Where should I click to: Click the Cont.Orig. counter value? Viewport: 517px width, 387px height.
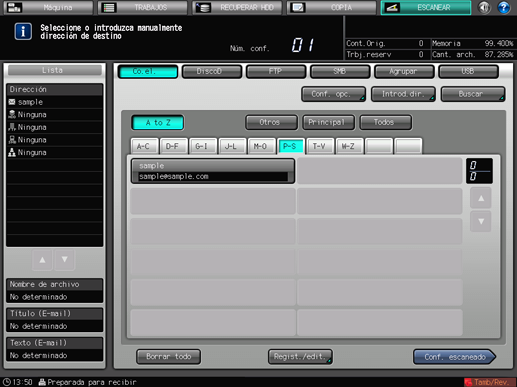(x=421, y=43)
